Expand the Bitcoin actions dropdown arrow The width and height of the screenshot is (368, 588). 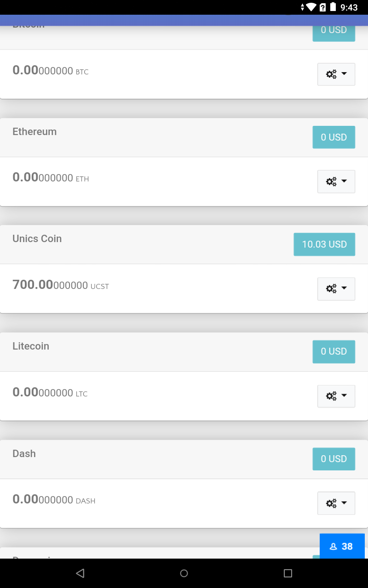pyautogui.click(x=343, y=74)
